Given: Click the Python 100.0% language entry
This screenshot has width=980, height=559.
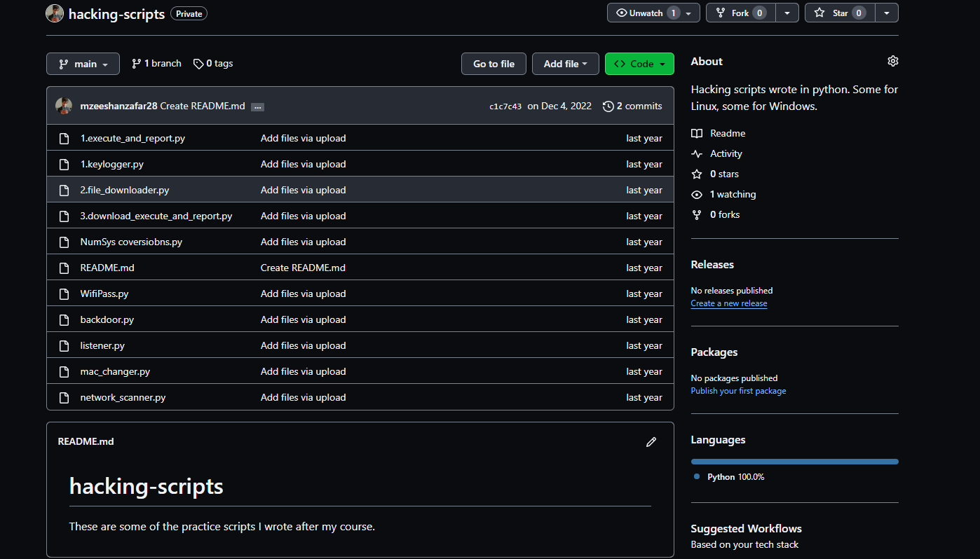Looking at the screenshot, I should point(729,477).
